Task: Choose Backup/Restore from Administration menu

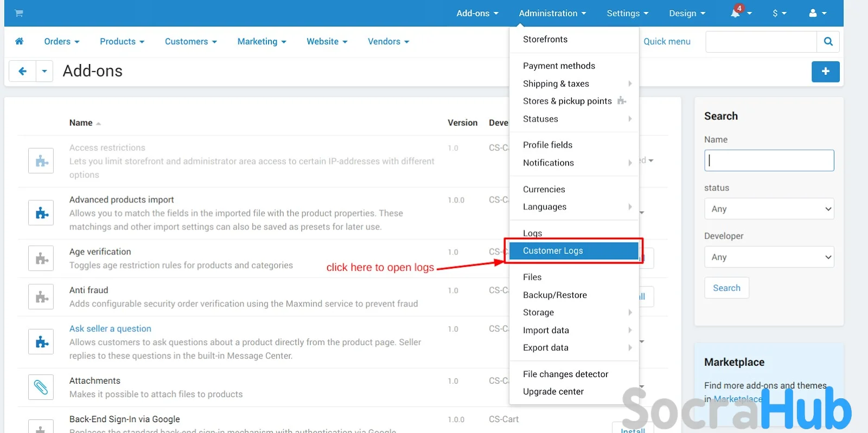Action: pyautogui.click(x=554, y=295)
